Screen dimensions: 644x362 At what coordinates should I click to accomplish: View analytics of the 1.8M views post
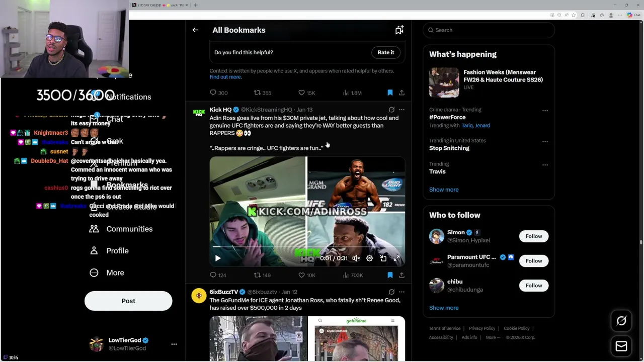pyautogui.click(x=352, y=93)
